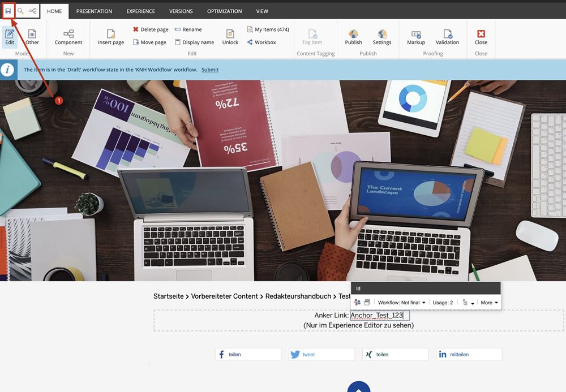Click the Facebook teilen share button

coord(248,354)
